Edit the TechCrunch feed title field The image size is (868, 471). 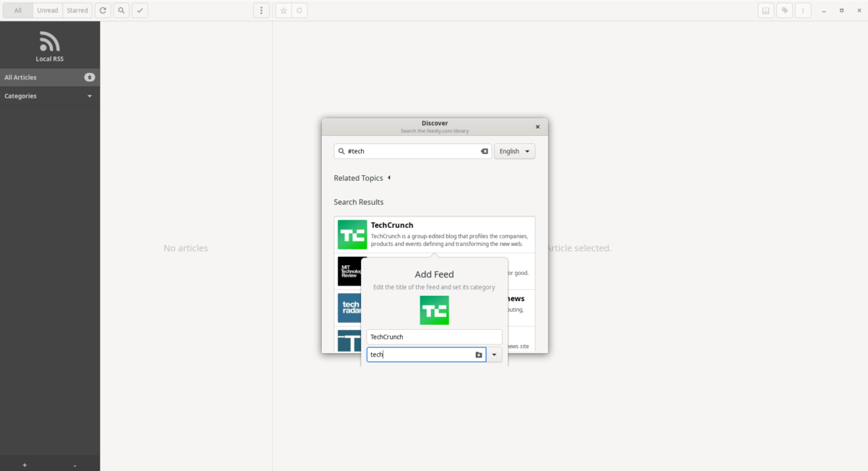[x=434, y=336]
